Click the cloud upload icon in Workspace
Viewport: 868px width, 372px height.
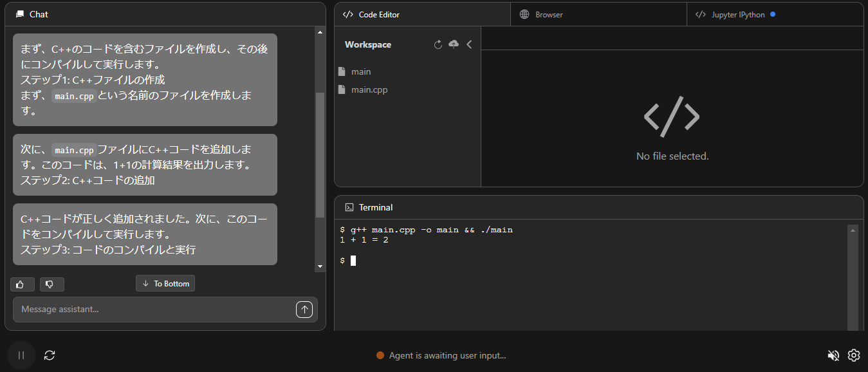(454, 44)
